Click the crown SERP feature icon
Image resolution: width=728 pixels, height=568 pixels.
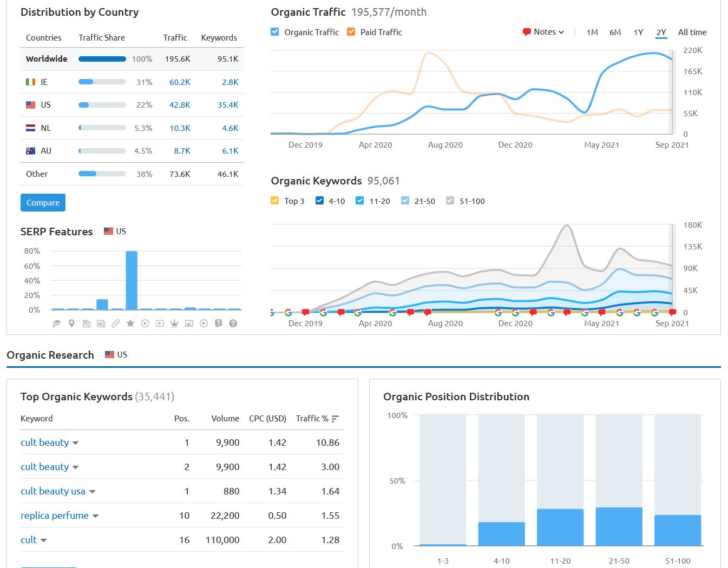tap(174, 323)
